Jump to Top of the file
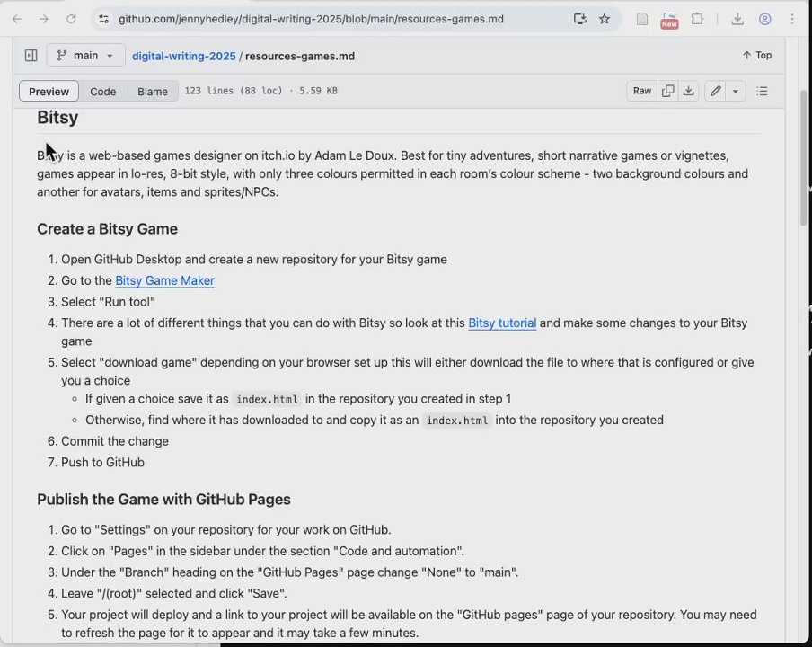Image resolution: width=812 pixels, height=647 pixels. click(x=757, y=55)
